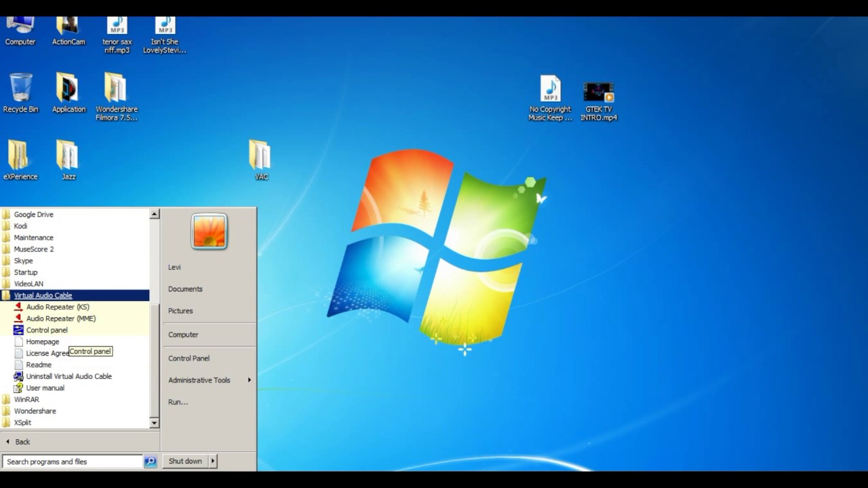
Task: Select tenor sax riff.mp3 desktop file
Action: click(117, 35)
